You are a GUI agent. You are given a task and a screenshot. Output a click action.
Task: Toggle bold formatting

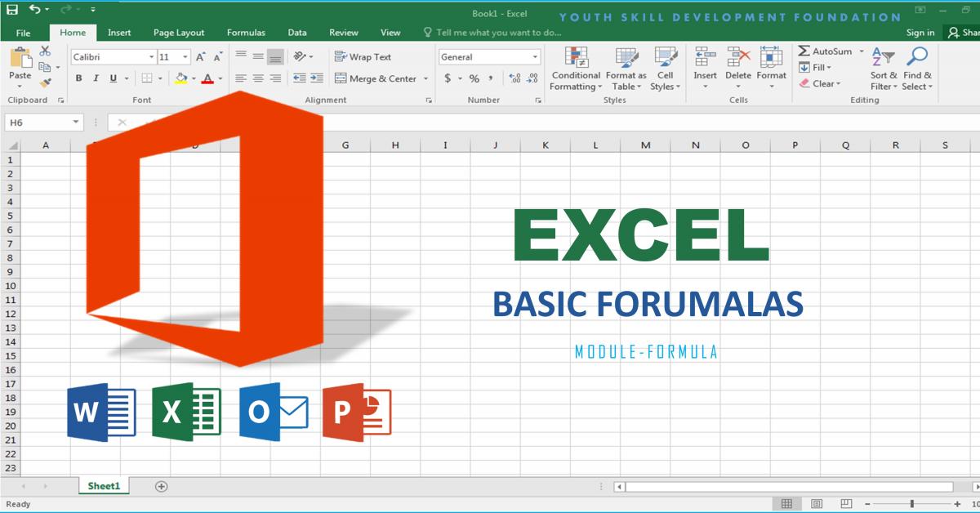tap(78, 78)
